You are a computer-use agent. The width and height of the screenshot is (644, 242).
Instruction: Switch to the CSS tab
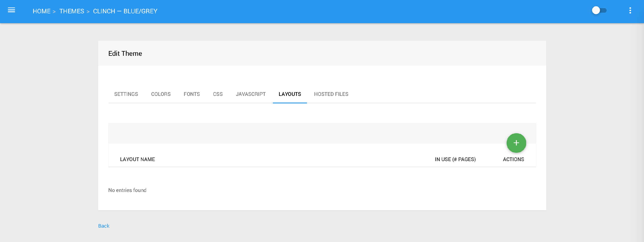click(217, 94)
